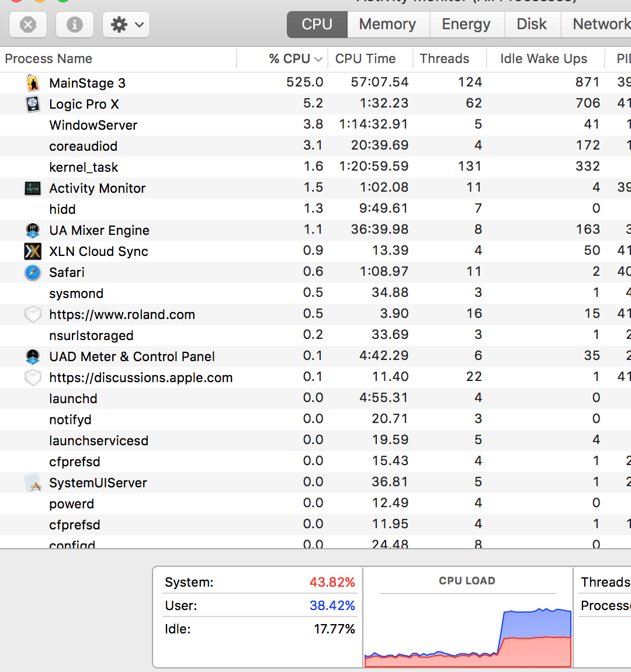Click the SystemUIServer process icon
The width and height of the screenshot is (631, 672).
pyautogui.click(x=32, y=482)
